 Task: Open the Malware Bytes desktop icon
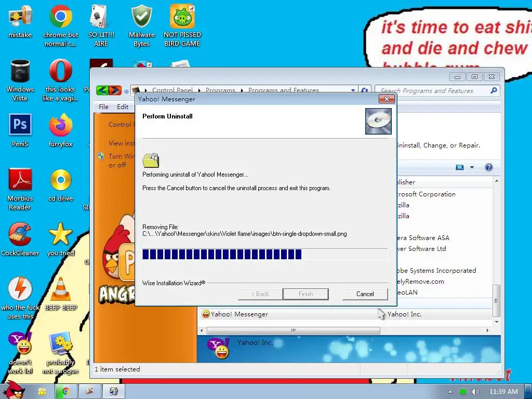(x=141, y=25)
